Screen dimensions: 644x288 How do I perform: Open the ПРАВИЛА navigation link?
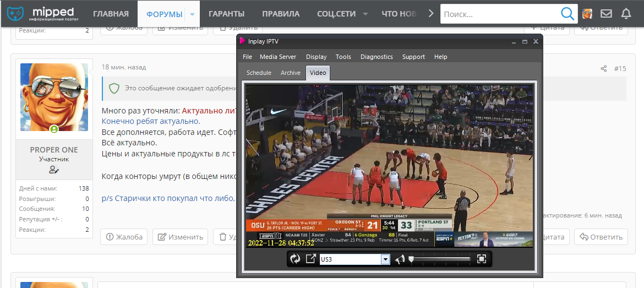(281, 14)
